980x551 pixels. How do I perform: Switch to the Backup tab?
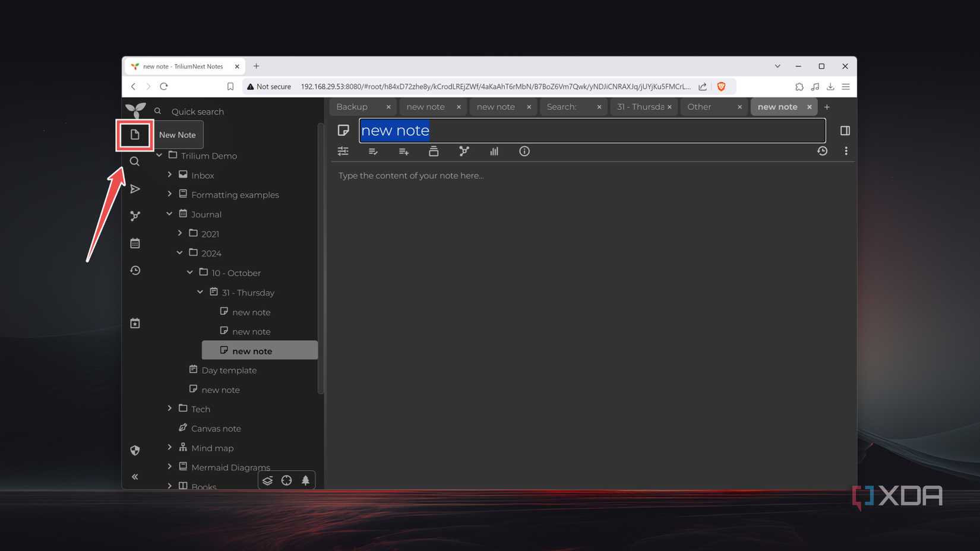click(352, 107)
